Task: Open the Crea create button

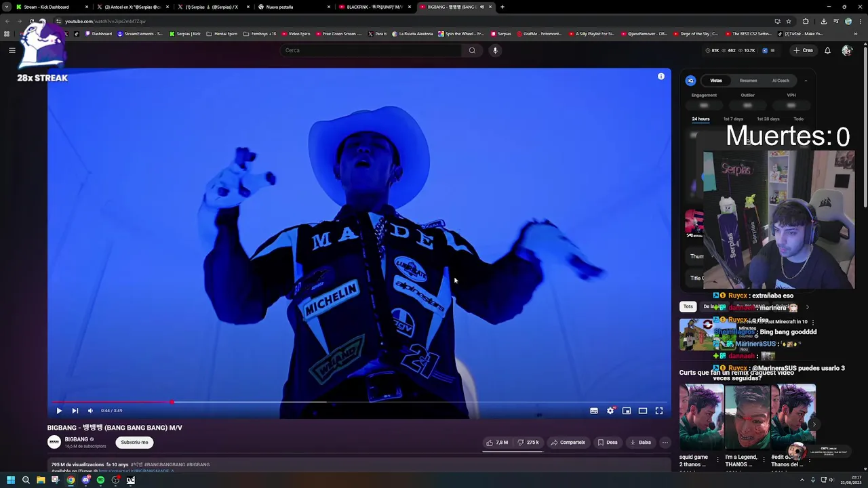Action: tap(804, 50)
